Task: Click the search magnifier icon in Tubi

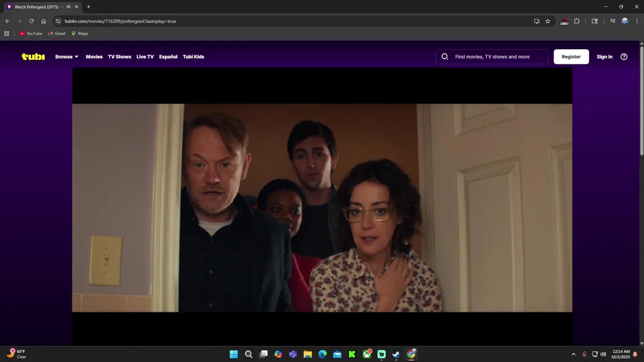Action: 445,57
